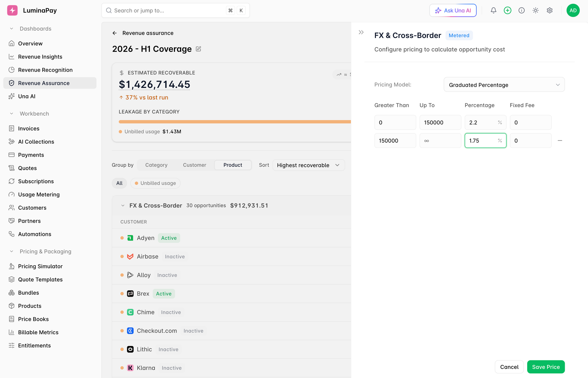Open Payments in the sidebar
The height and width of the screenshot is (378, 588).
click(50, 155)
